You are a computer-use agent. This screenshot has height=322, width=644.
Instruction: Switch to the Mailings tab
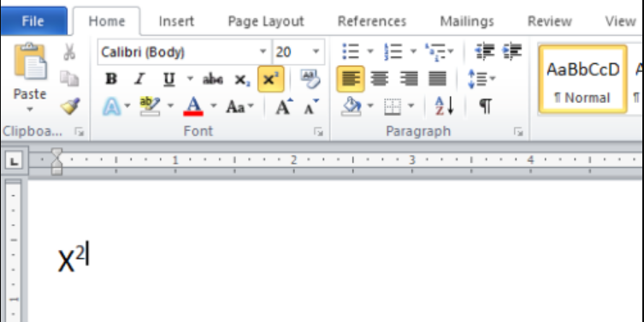467,21
